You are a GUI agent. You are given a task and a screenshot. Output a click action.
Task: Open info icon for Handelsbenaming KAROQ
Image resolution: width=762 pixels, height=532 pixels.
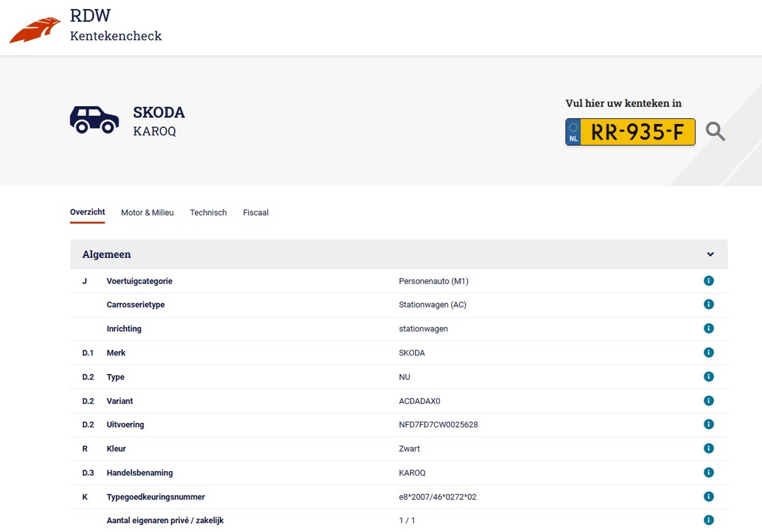click(x=708, y=472)
